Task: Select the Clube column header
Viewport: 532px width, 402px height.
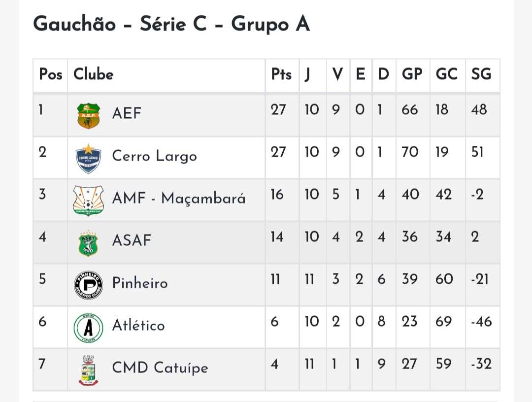Action: tap(94, 75)
